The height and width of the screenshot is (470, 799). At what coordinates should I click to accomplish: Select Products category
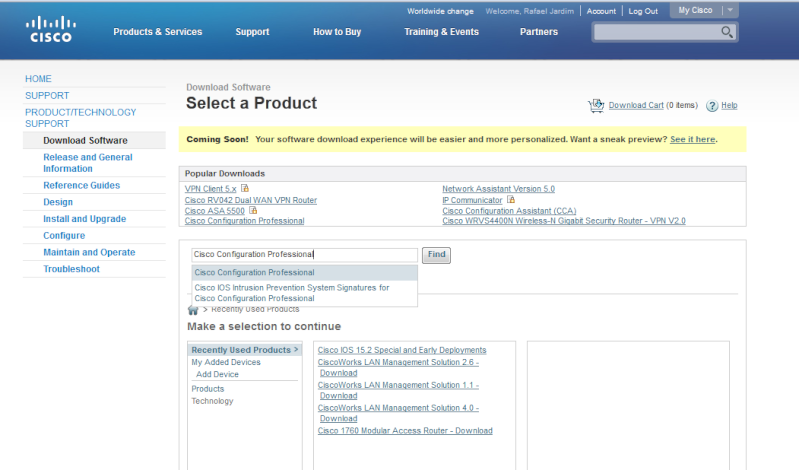click(x=207, y=388)
